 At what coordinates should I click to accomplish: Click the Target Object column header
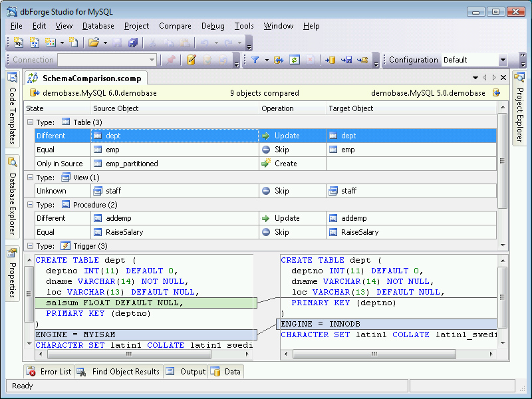coord(411,108)
